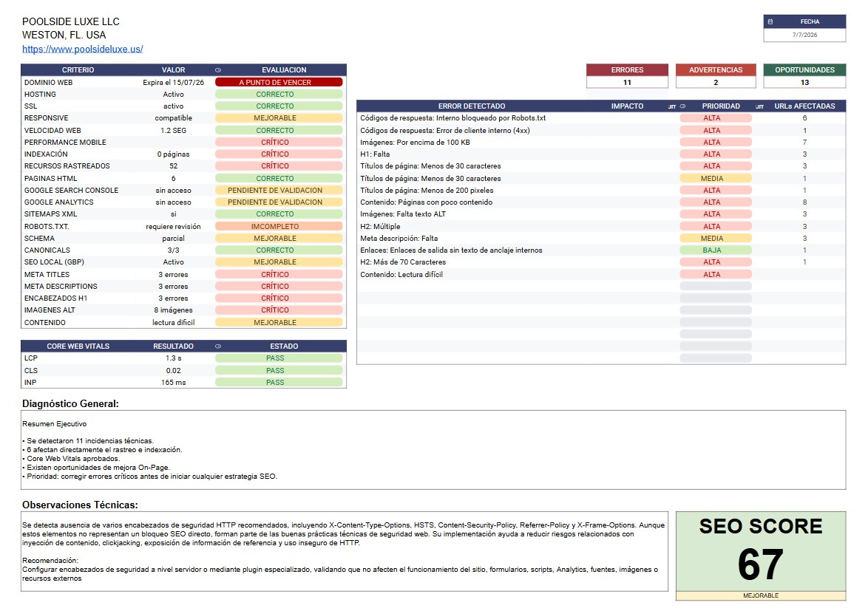Viewport: 868px width, 611px height.
Task: Click the MEJORABLE label under SEO SCORE
Action: click(761, 595)
